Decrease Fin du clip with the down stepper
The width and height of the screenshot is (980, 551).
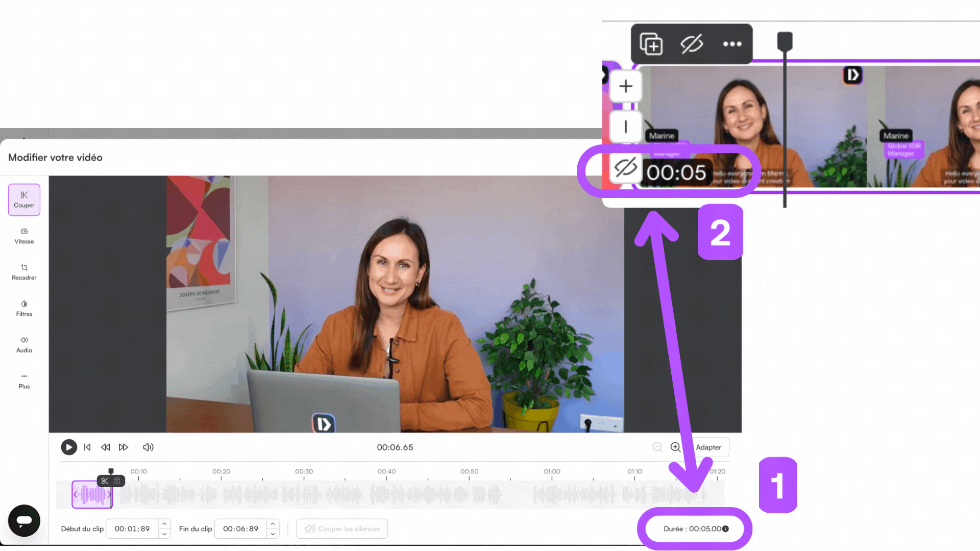pos(273,533)
